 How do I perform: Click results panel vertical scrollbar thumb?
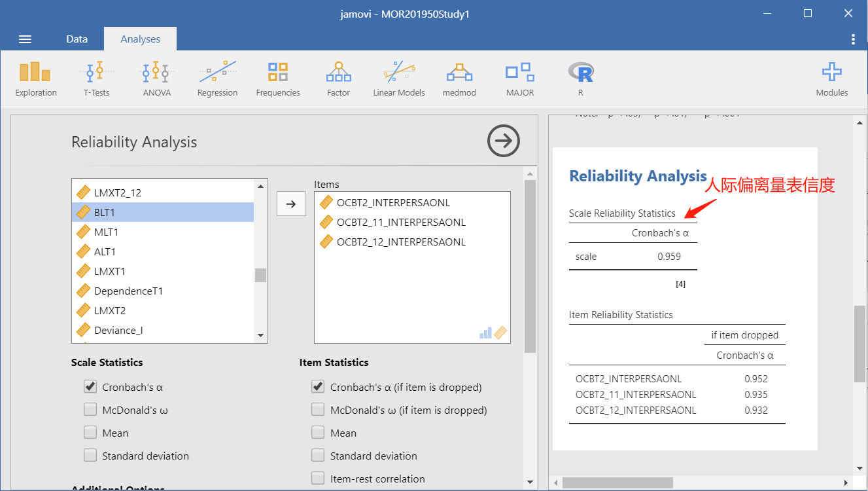coord(859,343)
